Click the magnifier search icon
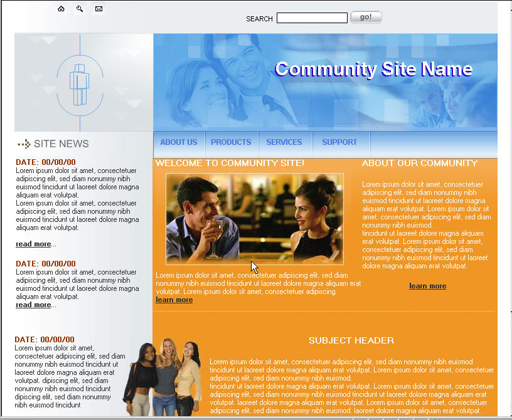The height and width of the screenshot is (420, 512). (x=80, y=9)
